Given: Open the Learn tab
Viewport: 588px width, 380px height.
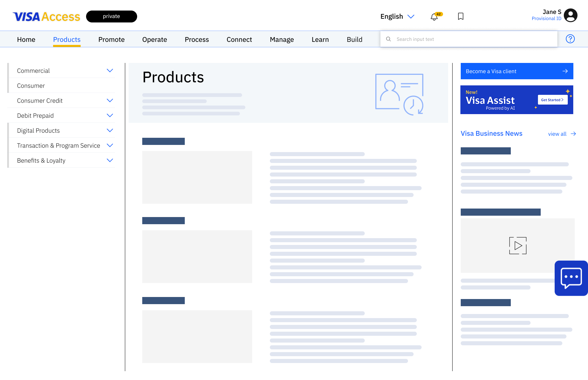Looking at the screenshot, I should click(x=320, y=39).
